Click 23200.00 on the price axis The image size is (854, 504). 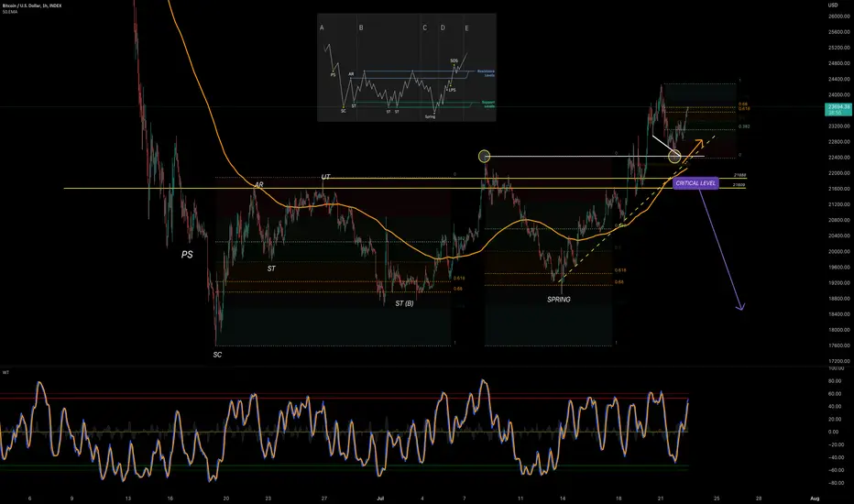click(839, 126)
